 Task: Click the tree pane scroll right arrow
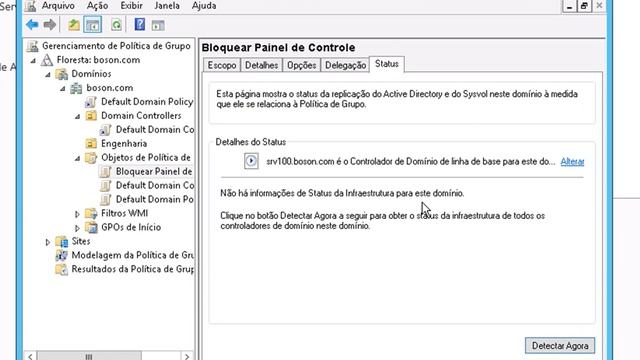click(187, 356)
